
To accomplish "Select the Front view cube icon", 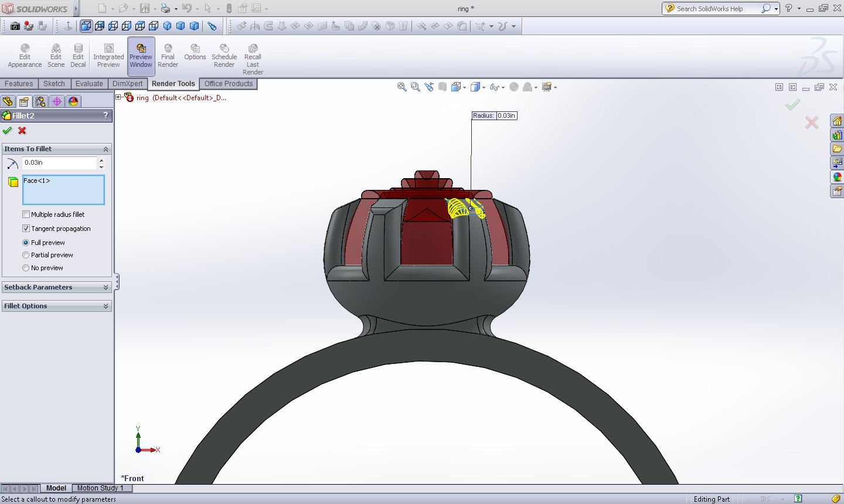I will coord(86,26).
